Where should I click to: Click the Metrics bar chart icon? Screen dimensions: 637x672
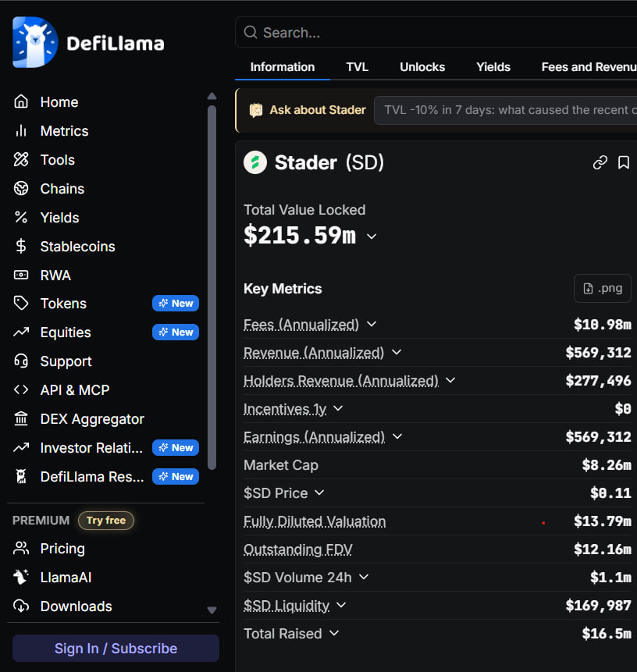(x=21, y=130)
